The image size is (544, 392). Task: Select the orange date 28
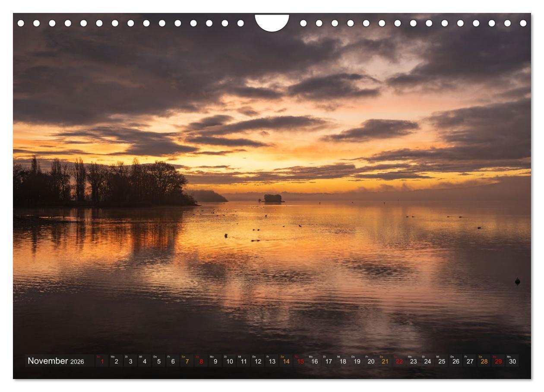[485, 361]
